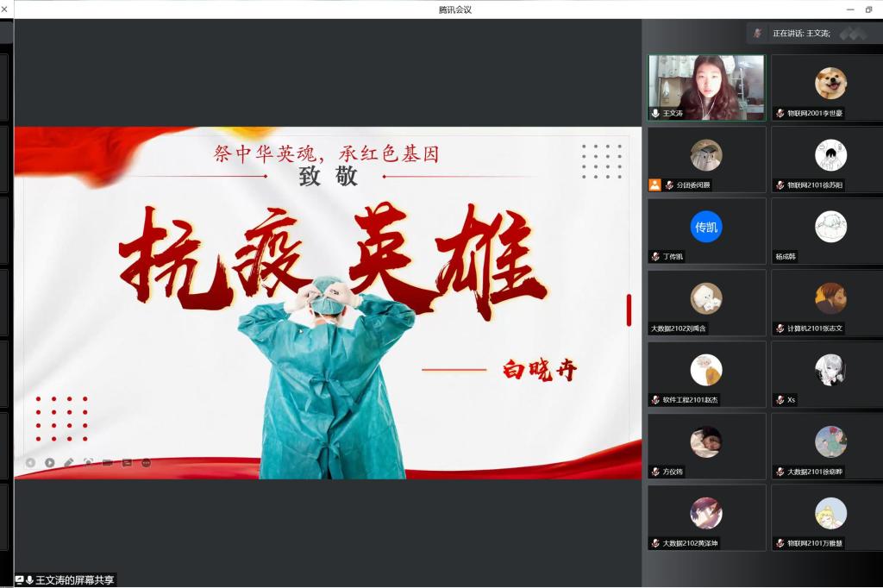The image size is (883, 588).
Task: Click the next slide play arrow
Action: tap(50, 463)
